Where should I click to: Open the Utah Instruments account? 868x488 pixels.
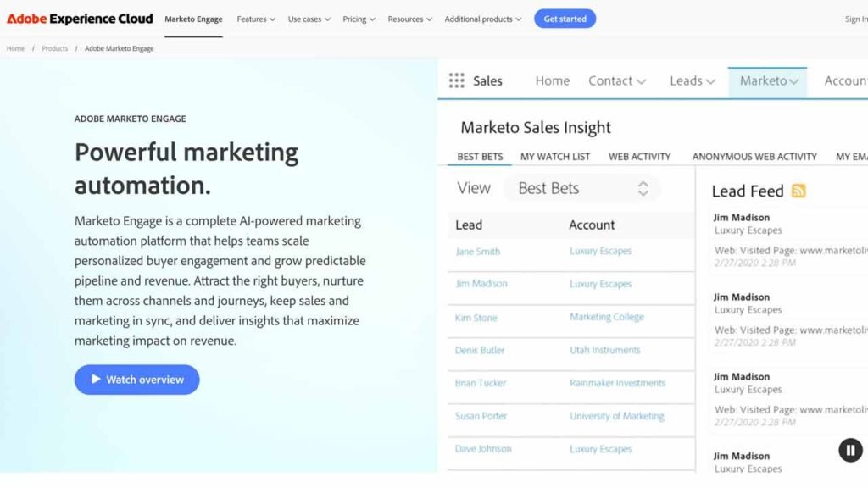[605, 350]
